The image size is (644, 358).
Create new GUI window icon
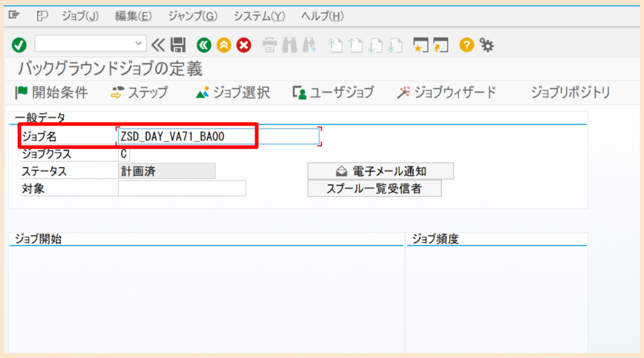click(421, 45)
